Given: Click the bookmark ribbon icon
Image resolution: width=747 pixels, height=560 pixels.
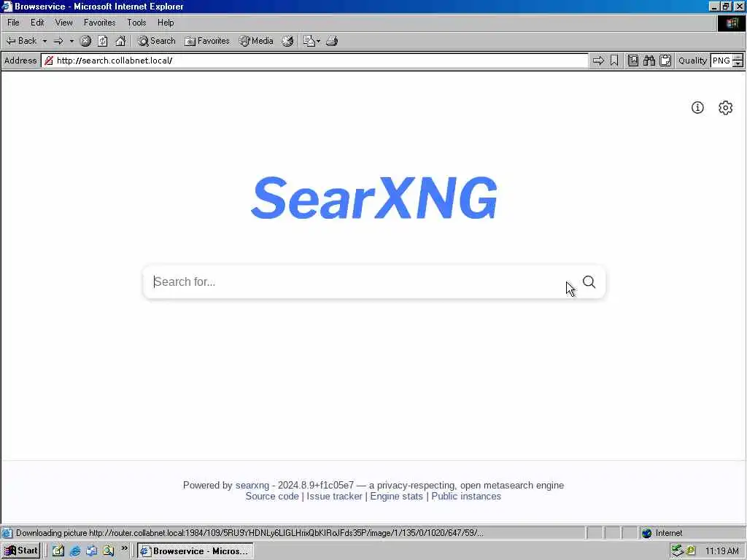Looking at the screenshot, I should [x=614, y=61].
